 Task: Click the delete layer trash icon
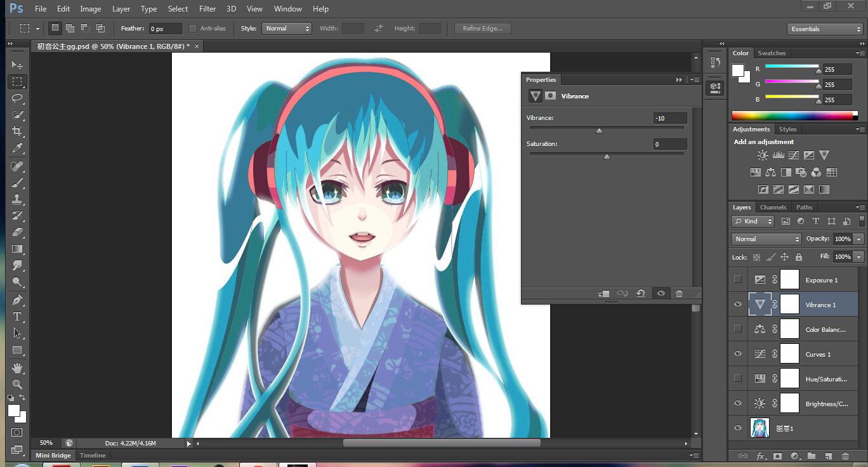point(845,456)
